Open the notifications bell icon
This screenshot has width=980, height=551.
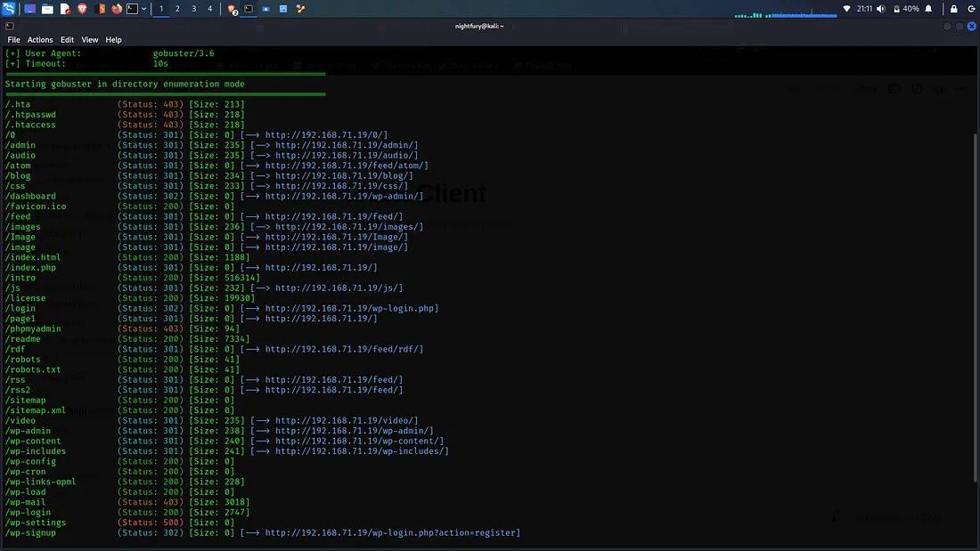tap(929, 9)
